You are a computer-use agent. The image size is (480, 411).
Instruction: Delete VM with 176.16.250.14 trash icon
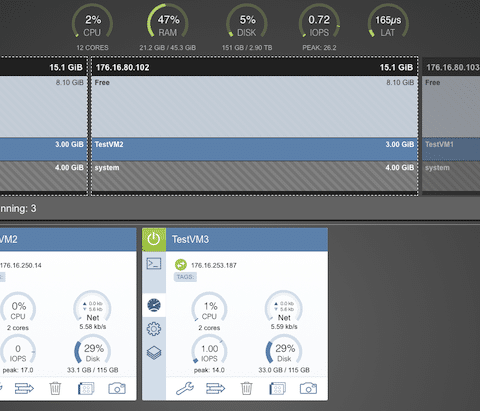55,388
